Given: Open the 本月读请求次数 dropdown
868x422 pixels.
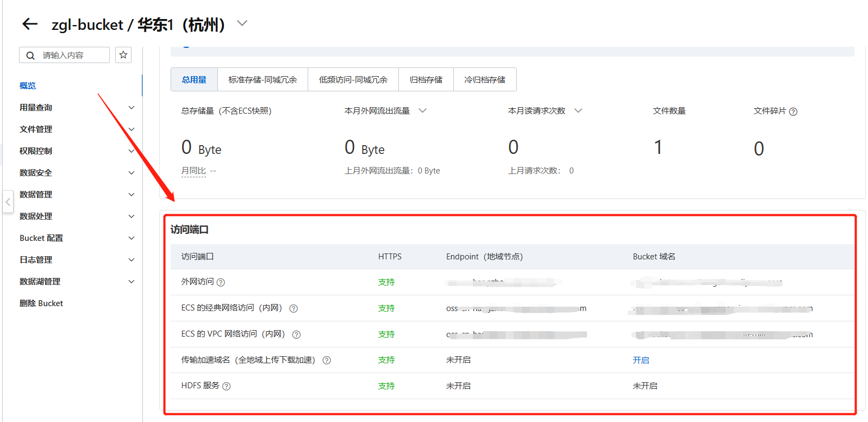Looking at the screenshot, I should [x=578, y=111].
